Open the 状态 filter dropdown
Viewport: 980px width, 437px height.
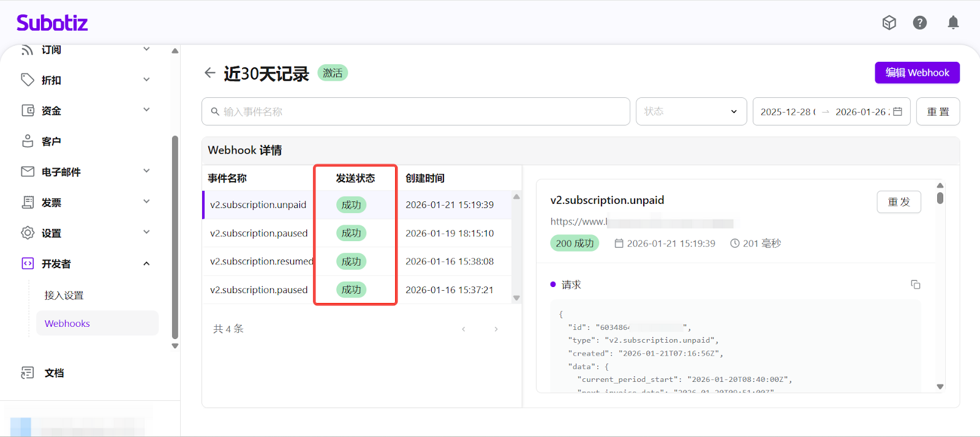[x=691, y=111]
